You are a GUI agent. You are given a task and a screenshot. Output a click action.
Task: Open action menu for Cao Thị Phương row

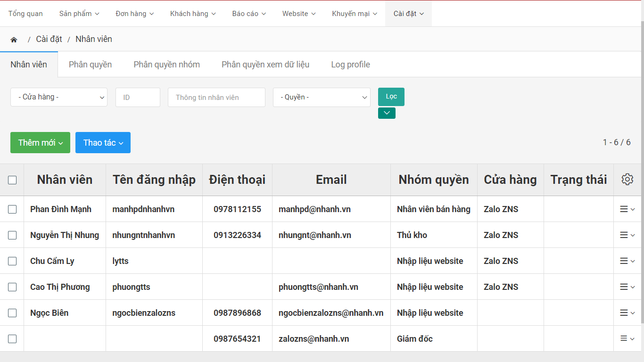pos(627,287)
